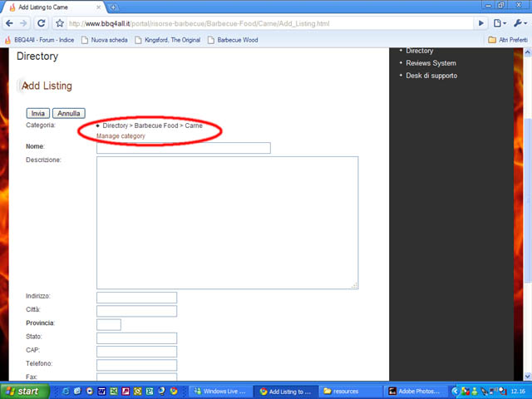The image size is (532, 399).
Task: Click the Provincia input field
Action: pyautogui.click(x=109, y=325)
